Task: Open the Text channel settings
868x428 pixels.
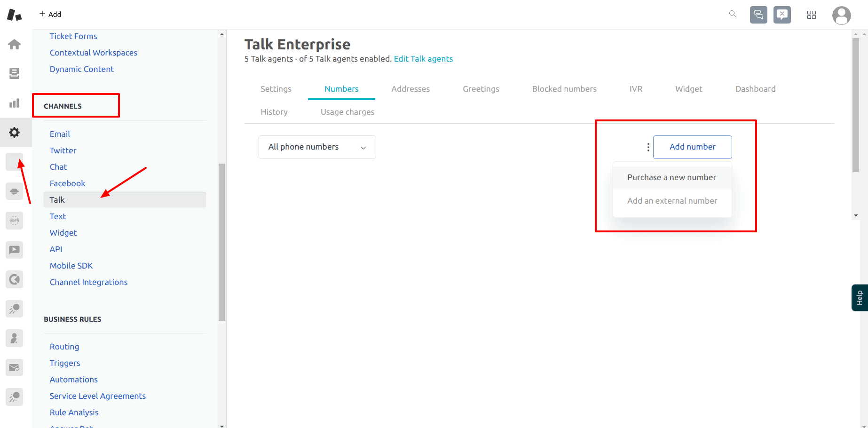Action: [x=58, y=216]
